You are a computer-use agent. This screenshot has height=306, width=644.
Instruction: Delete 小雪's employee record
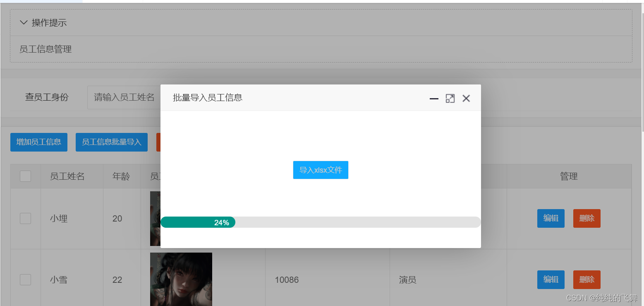pos(587,279)
